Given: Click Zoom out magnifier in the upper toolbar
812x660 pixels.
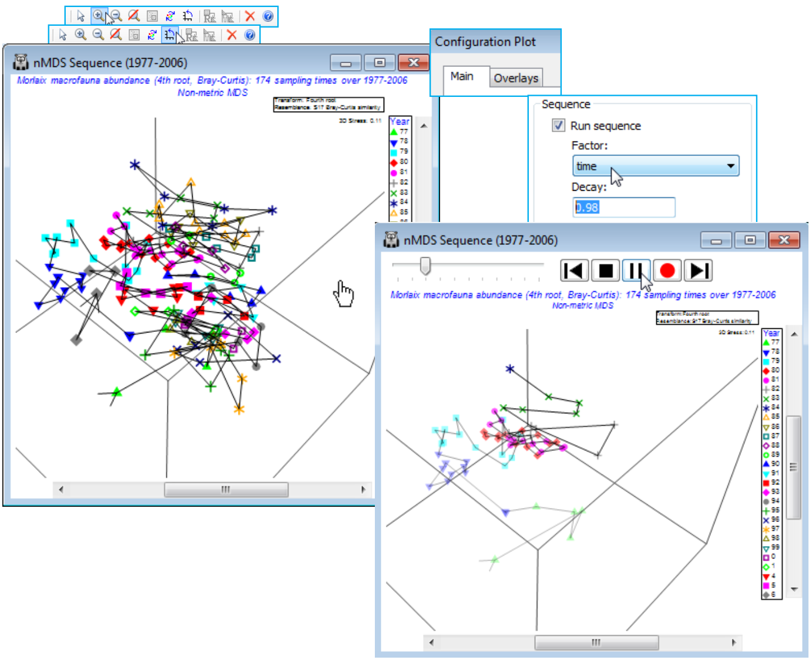Looking at the screenshot, I should tap(116, 16).
